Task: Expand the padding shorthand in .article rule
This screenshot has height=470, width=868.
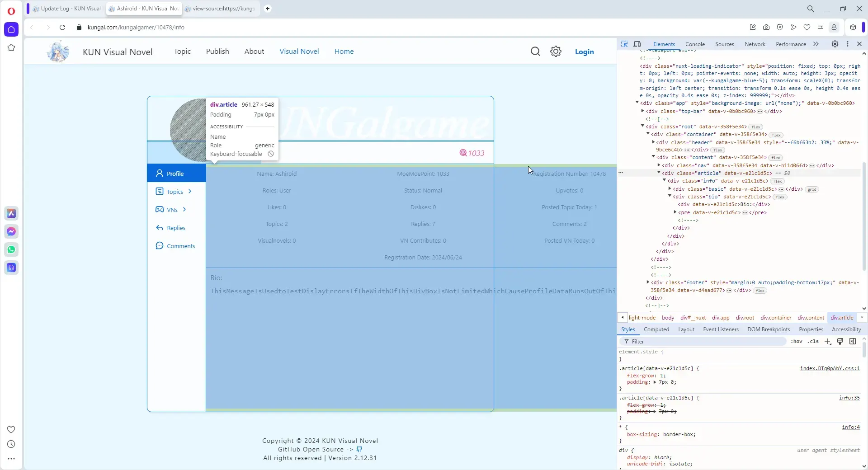Action: click(655, 382)
